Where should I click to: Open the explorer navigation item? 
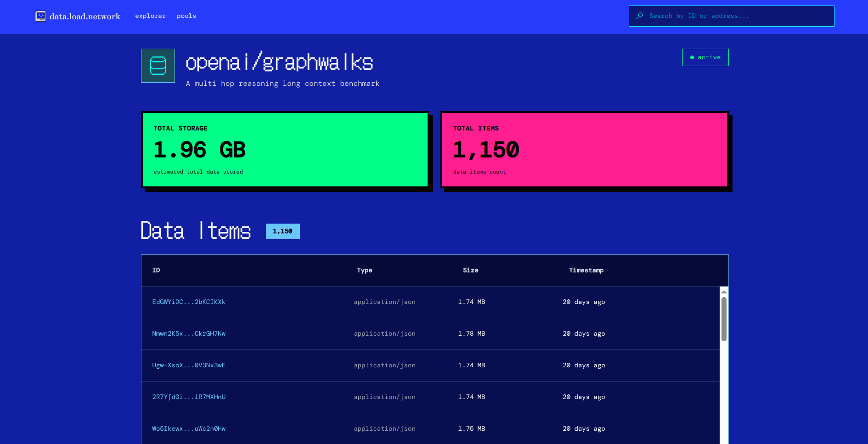tap(150, 16)
